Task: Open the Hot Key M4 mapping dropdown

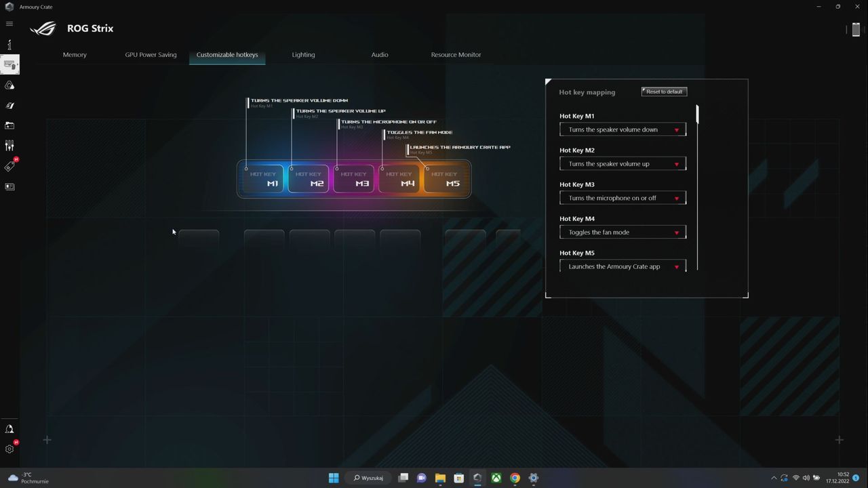Action: coord(623,232)
